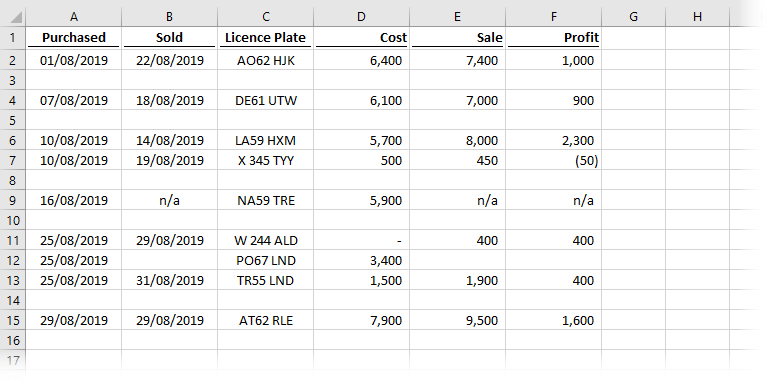Select column G header

[x=633, y=17]
